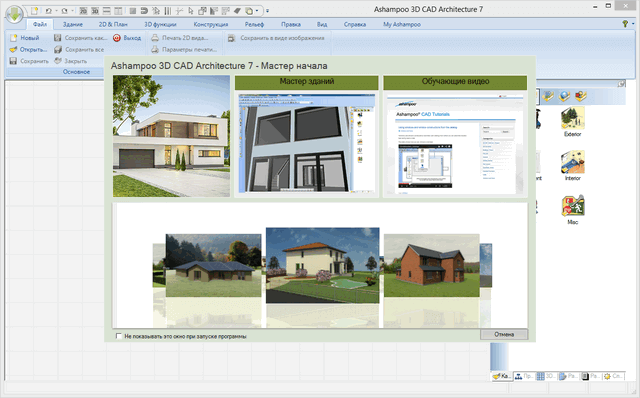
Task: Open the Конструкция ribbon tab
Action: click(x=211, y=24)
